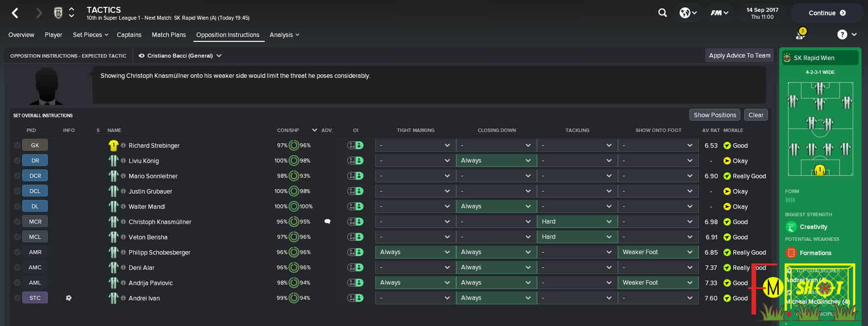
Task: Toggle the selection circle for DCL row
Action: [x=17, y=191]
